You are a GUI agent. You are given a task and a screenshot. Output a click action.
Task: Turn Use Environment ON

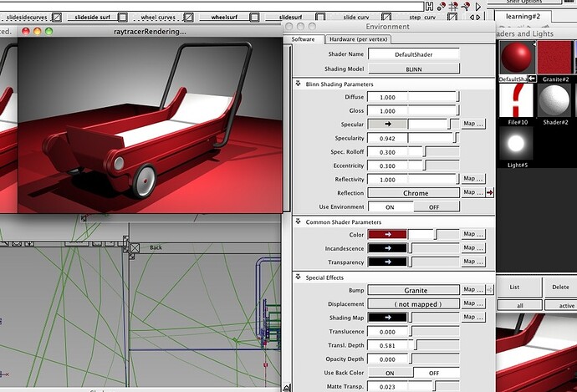pos(389,206)
